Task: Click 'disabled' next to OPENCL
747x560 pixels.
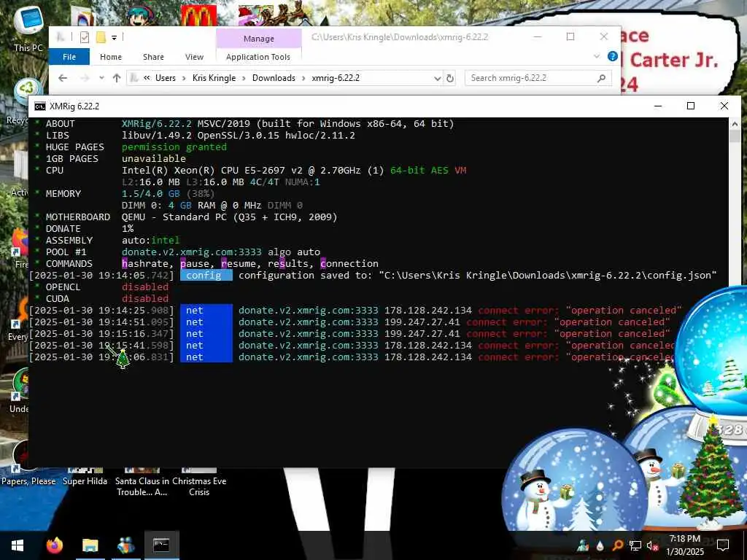Action: pyautogui.click(x=145, y=287)
